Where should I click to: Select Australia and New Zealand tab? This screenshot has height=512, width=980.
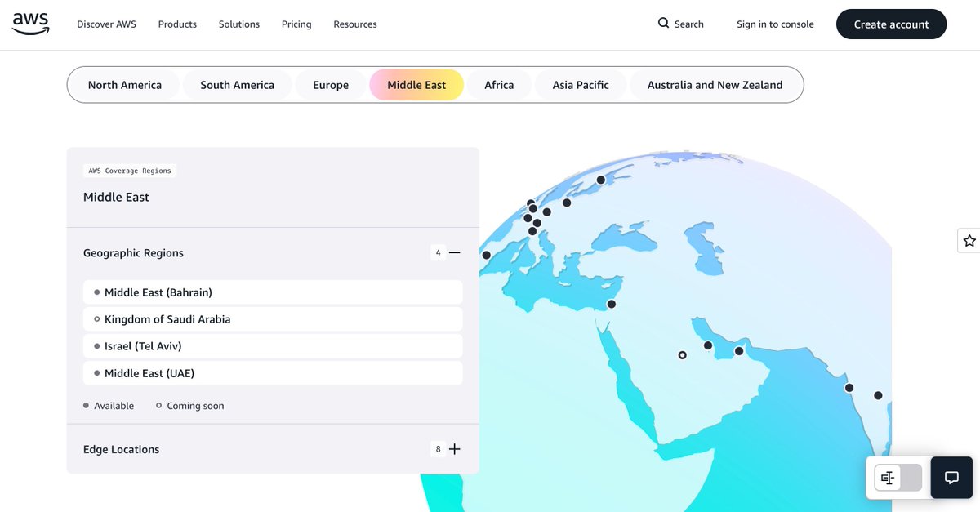[x=715, y=85]
